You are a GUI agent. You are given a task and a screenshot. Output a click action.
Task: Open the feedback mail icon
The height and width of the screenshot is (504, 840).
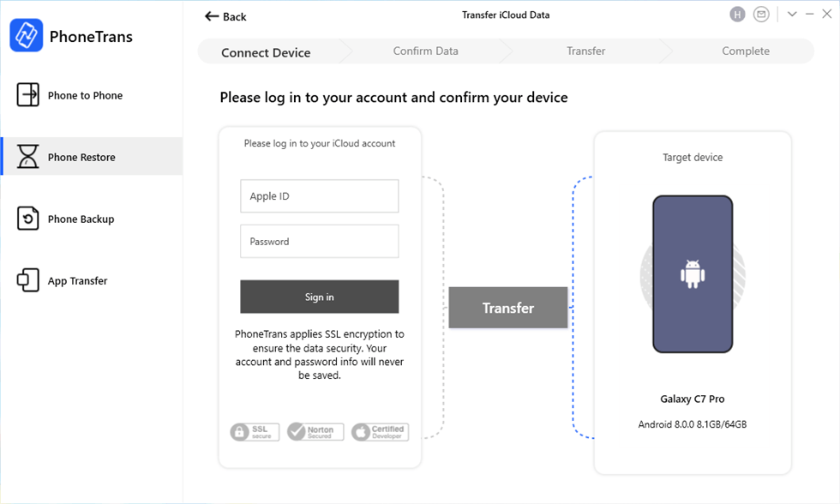coord(761,15)
